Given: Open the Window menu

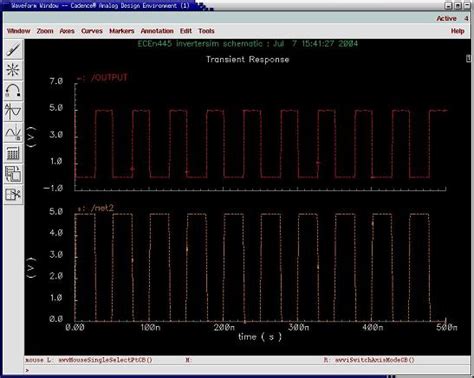Looking at the screenshot, I should click(x=19, y=31).
